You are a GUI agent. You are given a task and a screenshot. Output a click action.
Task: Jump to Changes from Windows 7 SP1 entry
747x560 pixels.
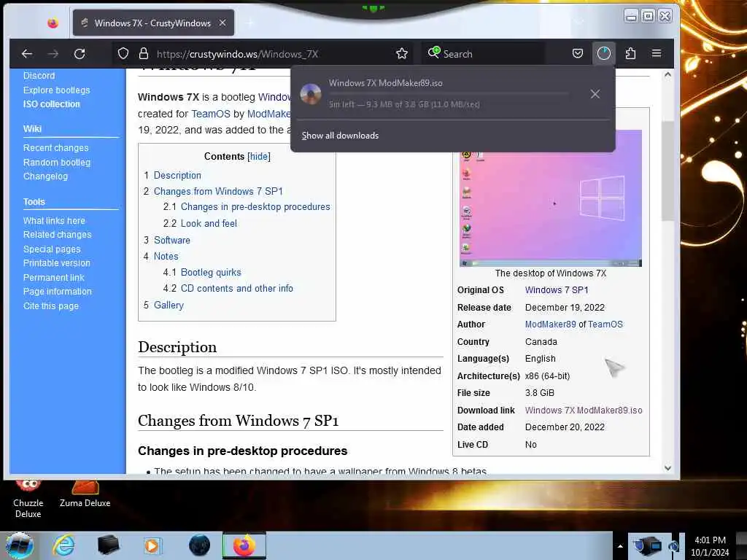218,192
